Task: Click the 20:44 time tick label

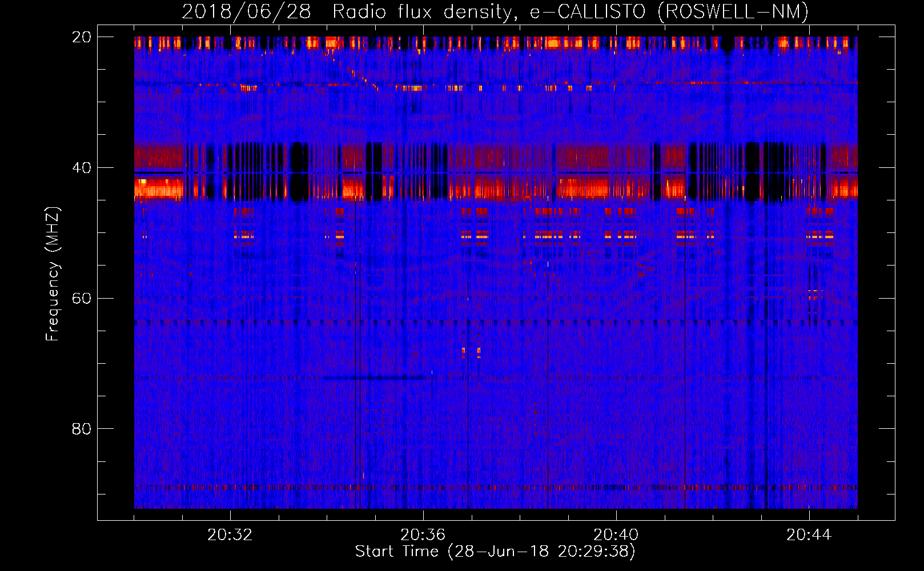Action: 809,534
